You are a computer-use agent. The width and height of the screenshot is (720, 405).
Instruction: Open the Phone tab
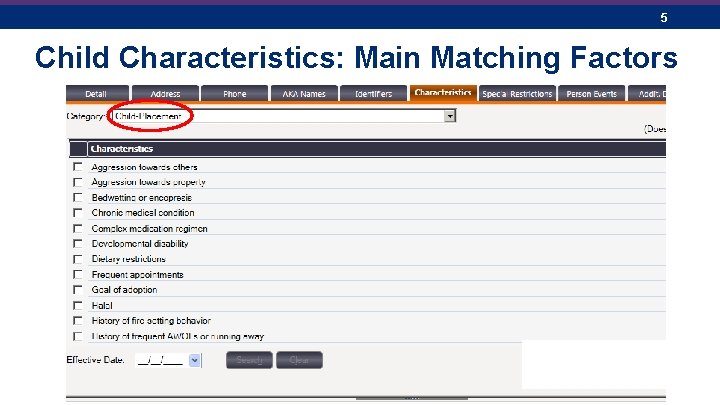pyautogui.click(x=235, y=94)
